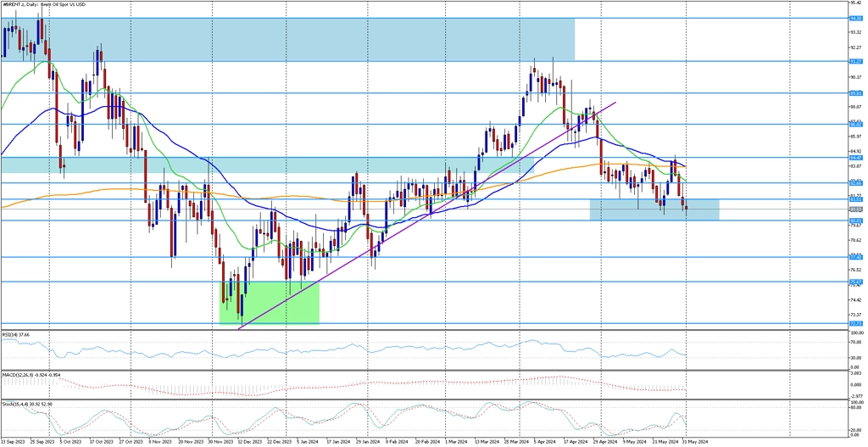Click the RSI(14) indicator label
The width and height of the screenshot is (868, 447).
click(x=16, y=335)
